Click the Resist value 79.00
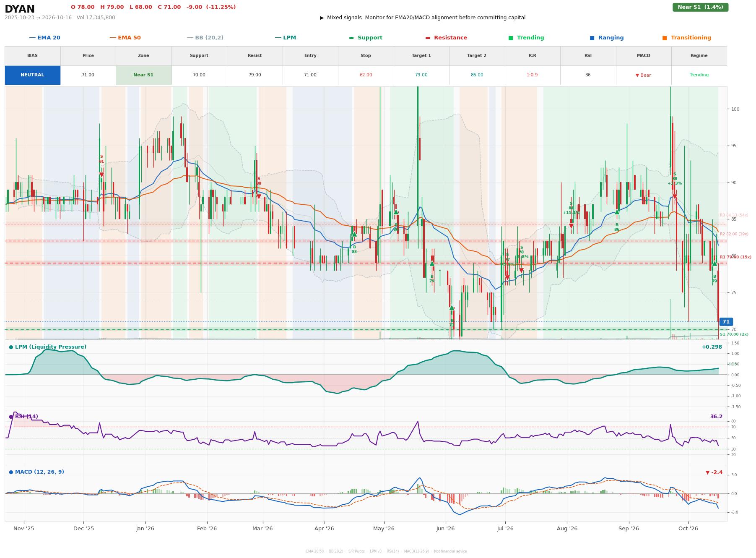Viewport: 756px width, 558px height. click(x=255, y=75)
